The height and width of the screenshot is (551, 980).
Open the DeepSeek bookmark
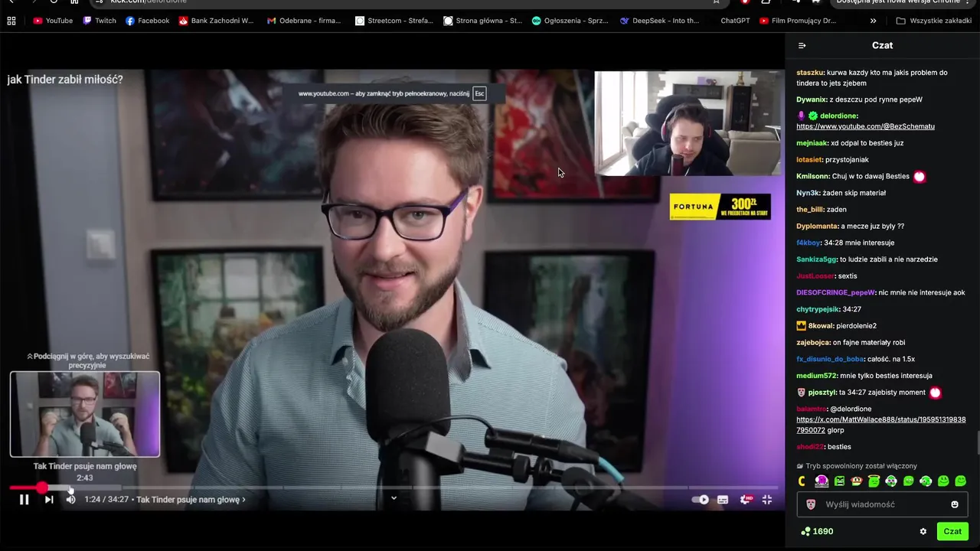click(659, 21)
